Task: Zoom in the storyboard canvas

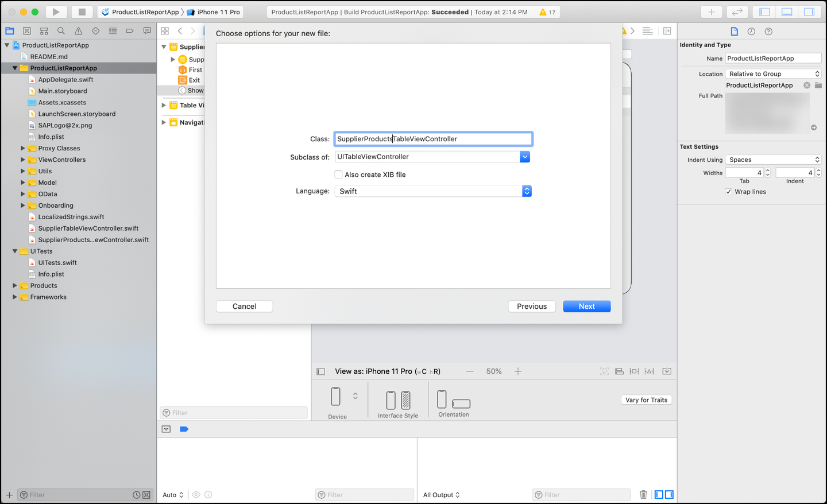Action: pos(518,371)
